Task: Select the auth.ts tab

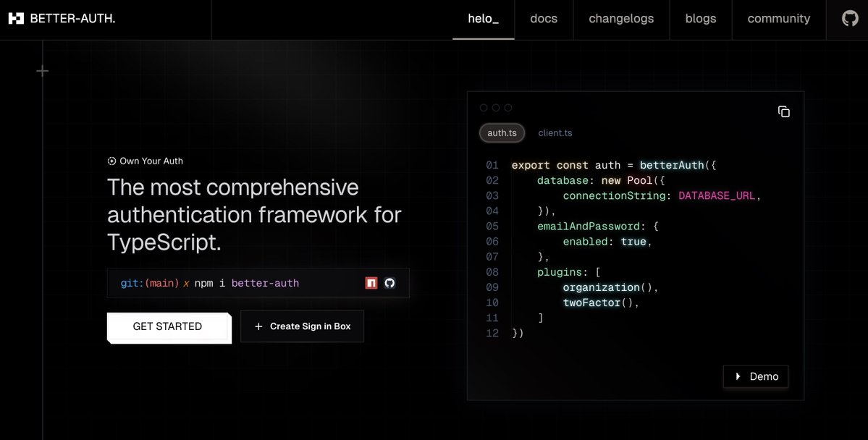Action: pyautogui.click(x=502, y=132)
